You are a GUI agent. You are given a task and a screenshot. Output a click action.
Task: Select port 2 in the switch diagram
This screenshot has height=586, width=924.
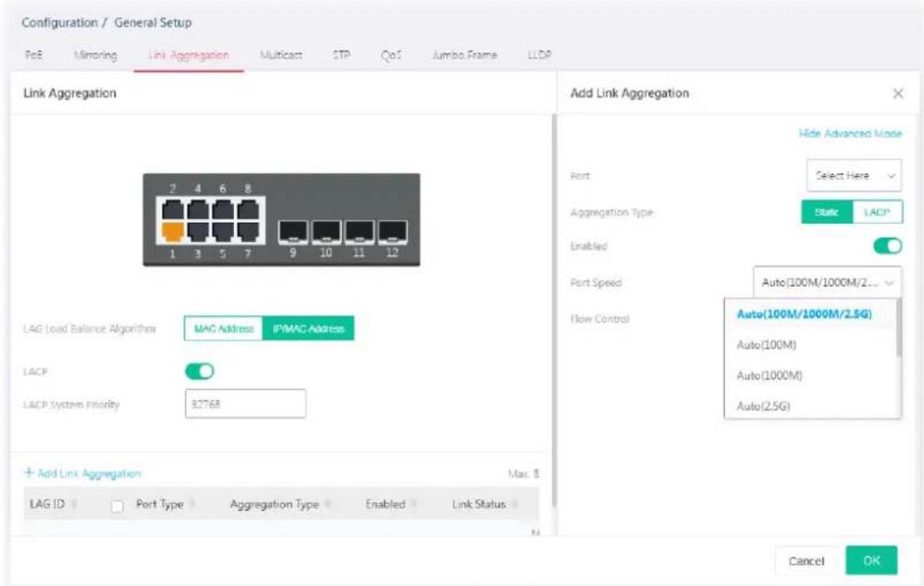(x=172, y=210)
